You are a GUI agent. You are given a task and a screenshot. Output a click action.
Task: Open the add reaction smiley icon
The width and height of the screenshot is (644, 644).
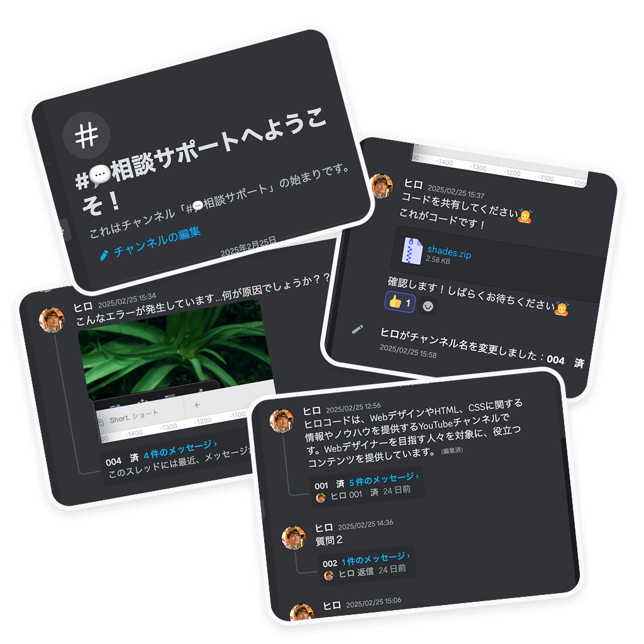click(x=428, y=306)
